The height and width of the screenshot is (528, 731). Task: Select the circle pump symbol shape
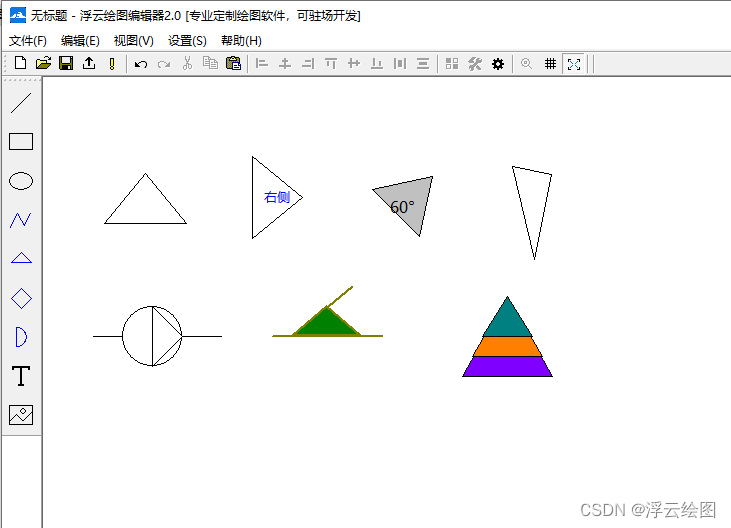click(x=152, y=336)
